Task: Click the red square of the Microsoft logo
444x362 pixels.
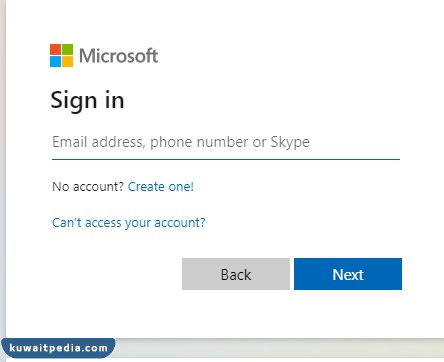Action: tap(55, 49)
